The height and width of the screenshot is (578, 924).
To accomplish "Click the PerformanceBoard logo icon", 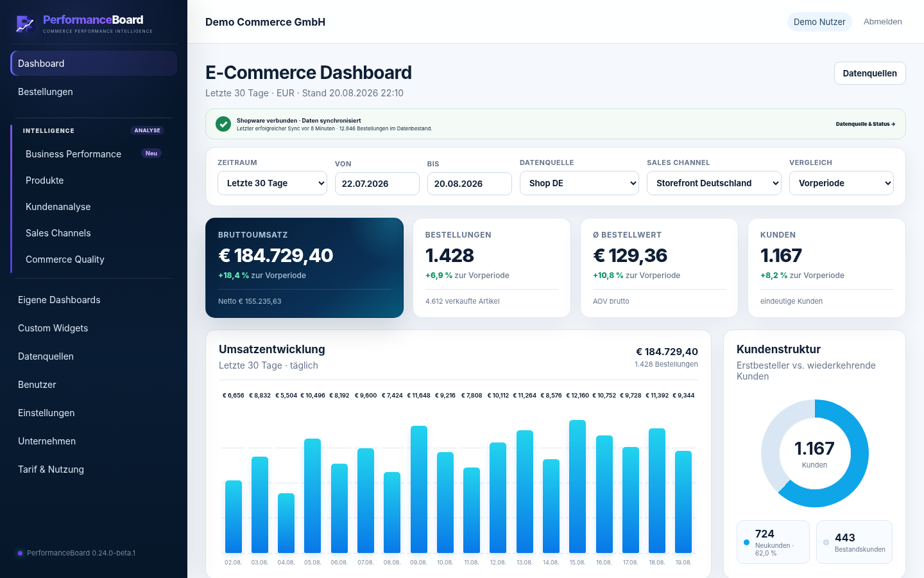I will point(25,24).
